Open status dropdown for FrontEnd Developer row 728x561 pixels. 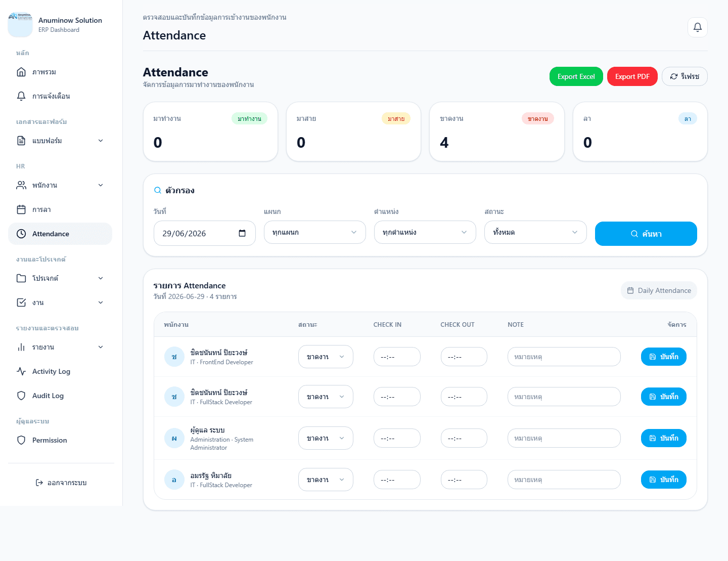click(x=326, y=357)
